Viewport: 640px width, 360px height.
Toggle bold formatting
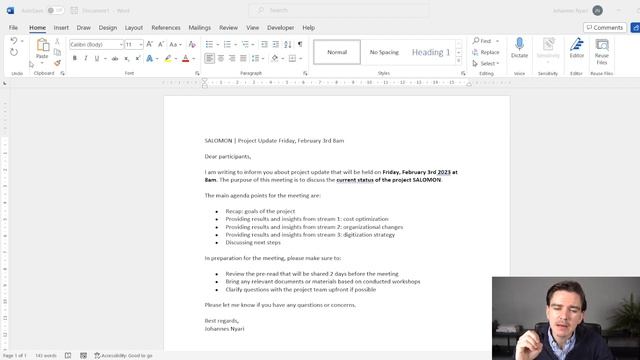pyautogui.click(x=75, y=59)
